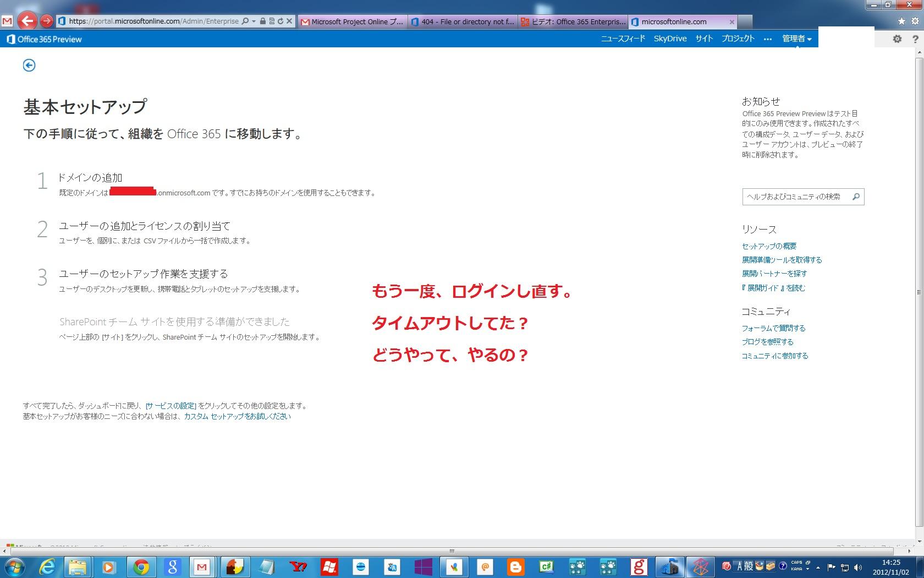Click the browser red back button
Image resolution: width=924 pixels, height=578 pixels.
point(27,21)
